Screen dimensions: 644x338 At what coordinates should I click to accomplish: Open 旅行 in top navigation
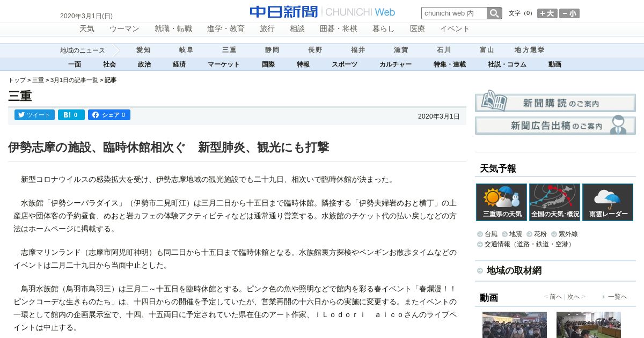click(267, 29)
